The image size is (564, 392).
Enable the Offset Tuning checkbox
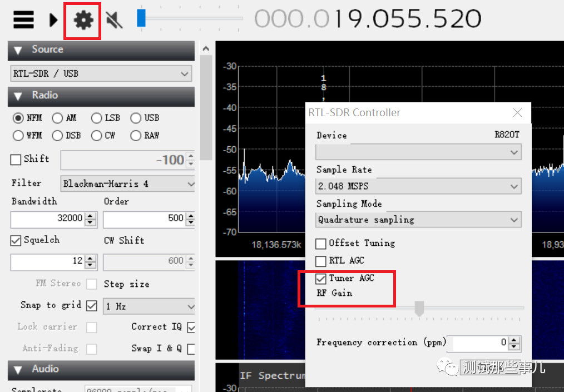[321, 244]
